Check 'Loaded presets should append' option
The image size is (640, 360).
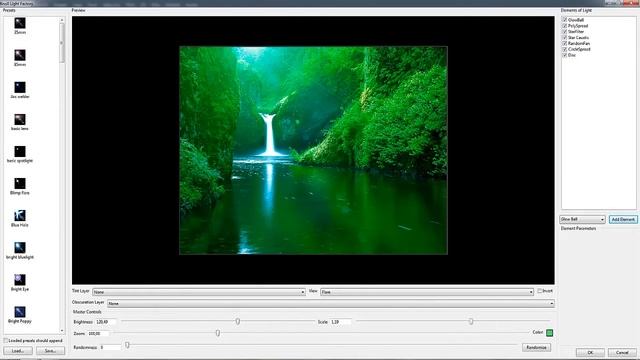6,340
